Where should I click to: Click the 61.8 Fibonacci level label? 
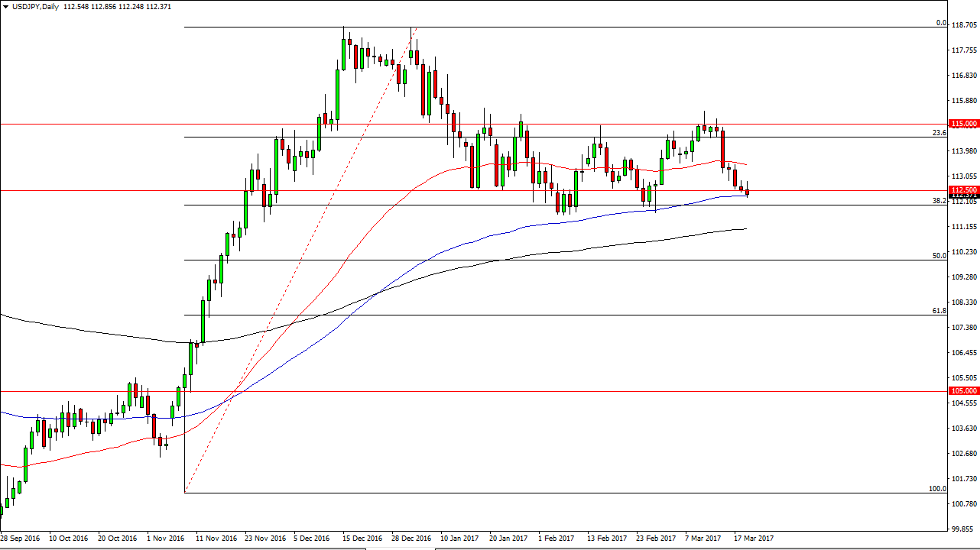(x=939, y=311)
